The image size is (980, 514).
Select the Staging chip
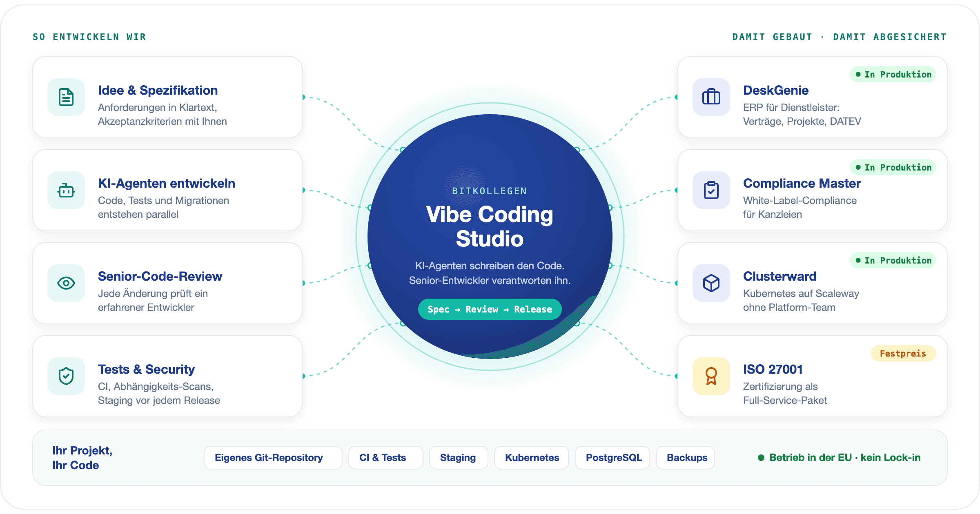pos(459,458)
